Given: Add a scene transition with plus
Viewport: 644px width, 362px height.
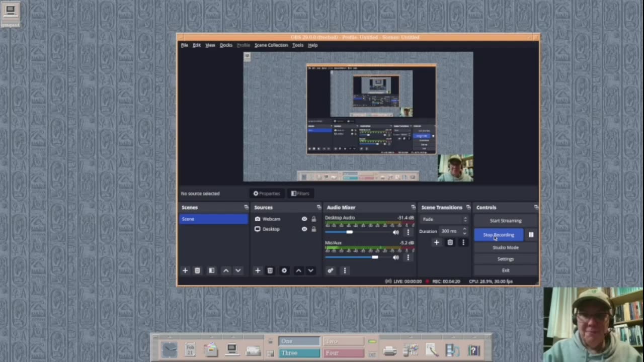Looking at the screenshot, I should tap(436, 242).
